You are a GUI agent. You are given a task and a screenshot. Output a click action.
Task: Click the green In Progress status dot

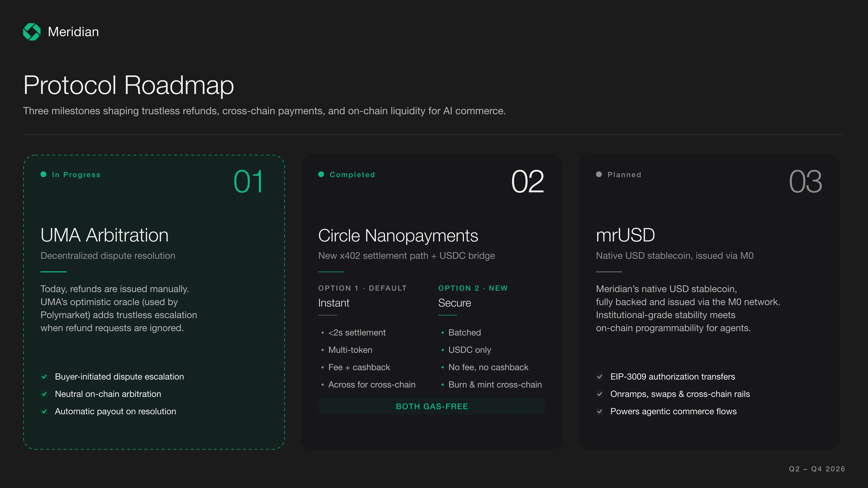pos(43,174)
